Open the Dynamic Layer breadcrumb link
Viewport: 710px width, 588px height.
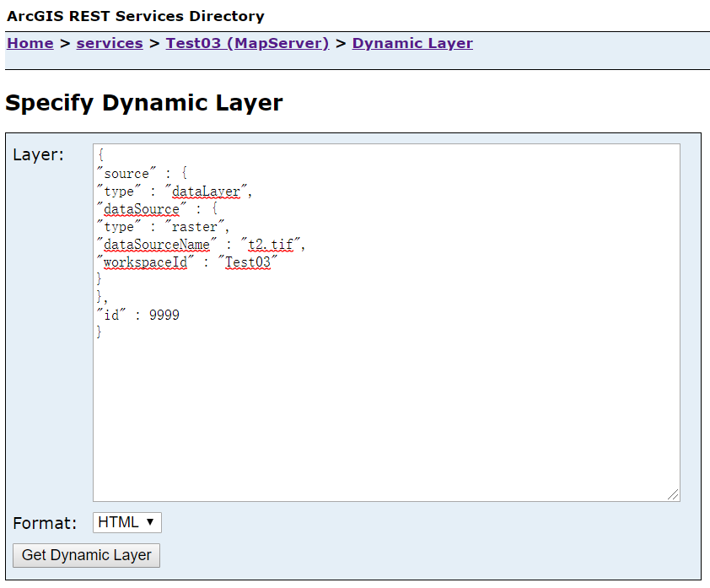click(x=412, y=43)
